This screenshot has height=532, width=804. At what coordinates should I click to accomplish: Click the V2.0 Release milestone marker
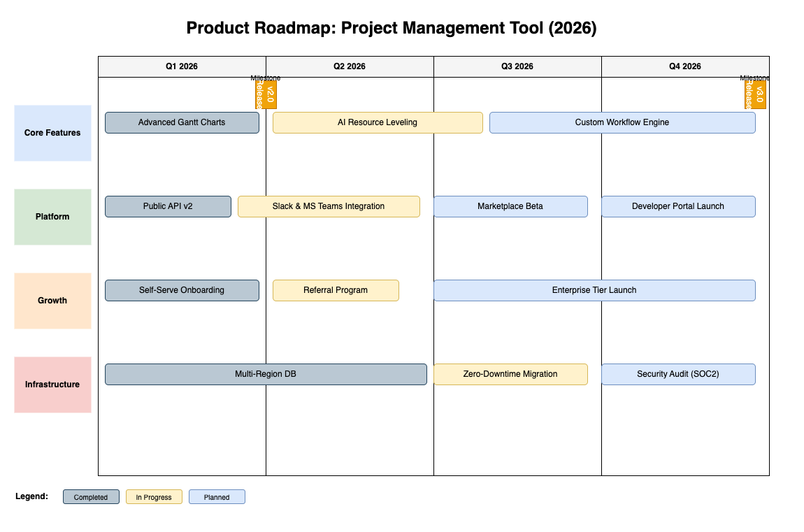tap(266, 94)
